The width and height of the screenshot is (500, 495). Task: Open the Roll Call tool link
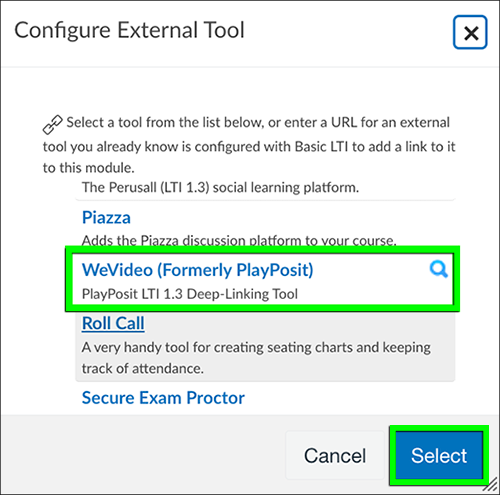[113, 323]
